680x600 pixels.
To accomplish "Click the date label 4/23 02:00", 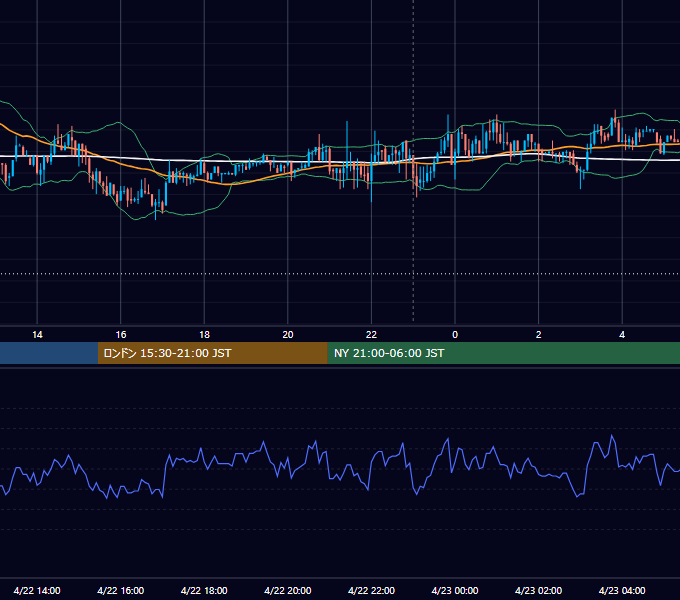I will tap(539, 590).
